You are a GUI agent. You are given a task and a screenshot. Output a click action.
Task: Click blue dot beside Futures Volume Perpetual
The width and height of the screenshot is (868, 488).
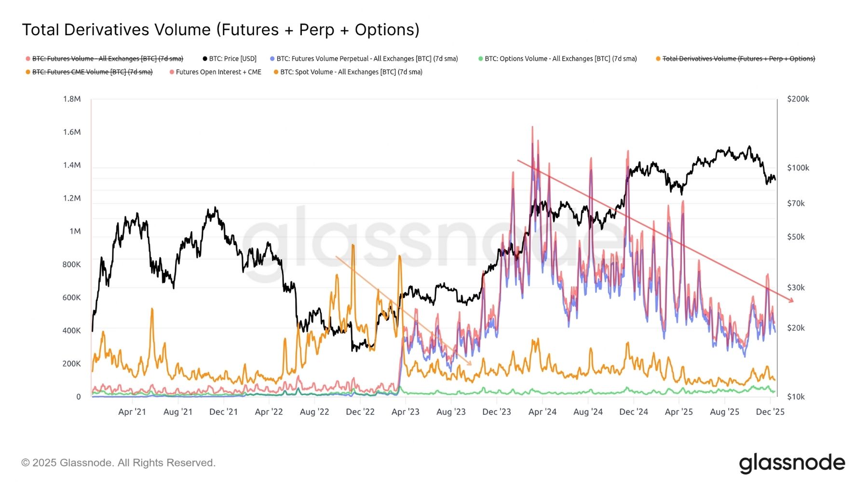pos(272,59)
